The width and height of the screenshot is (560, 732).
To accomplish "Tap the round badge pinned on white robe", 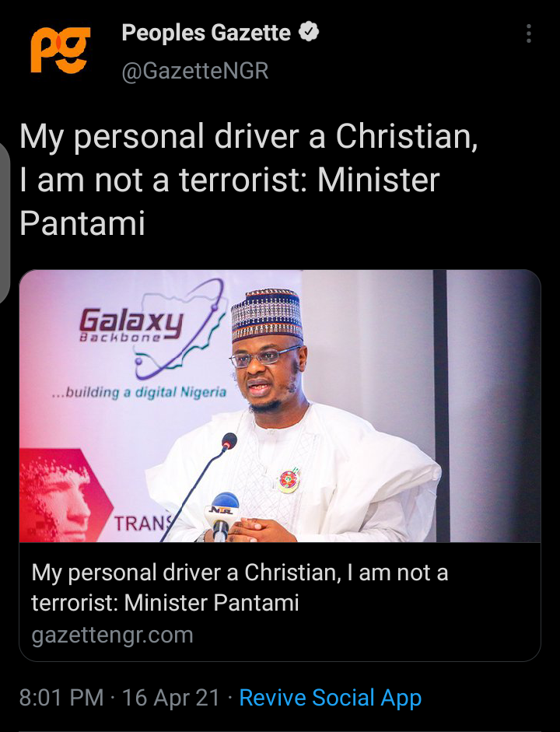I will (289, 481).
